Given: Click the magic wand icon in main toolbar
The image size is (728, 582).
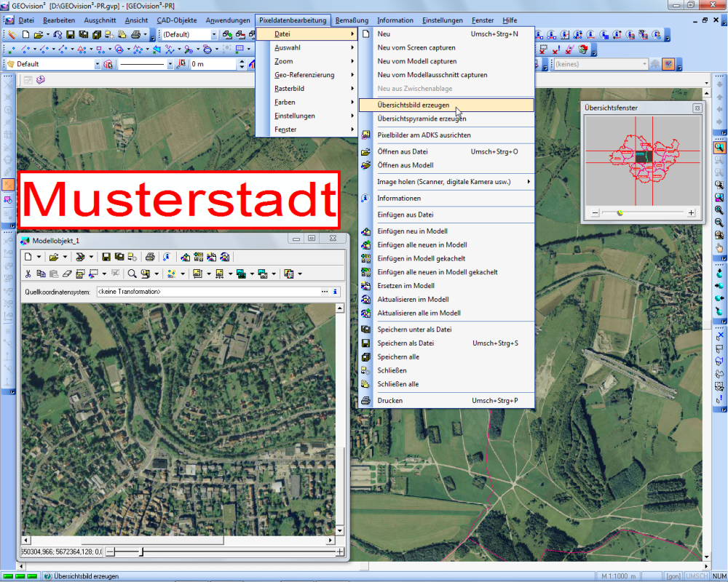Looking at the screenshot, I should tap(12, 34).
